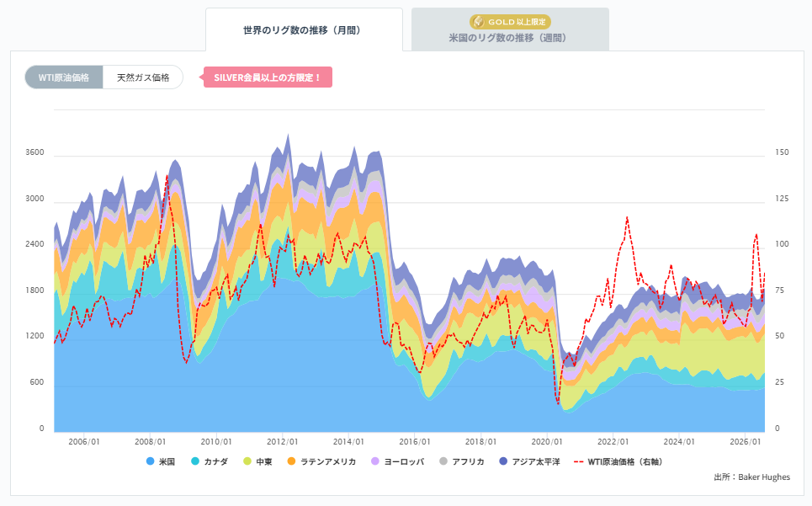812x506 pixels.
Task: Click the アフリカ legend text
Action: tap(468, 461)
